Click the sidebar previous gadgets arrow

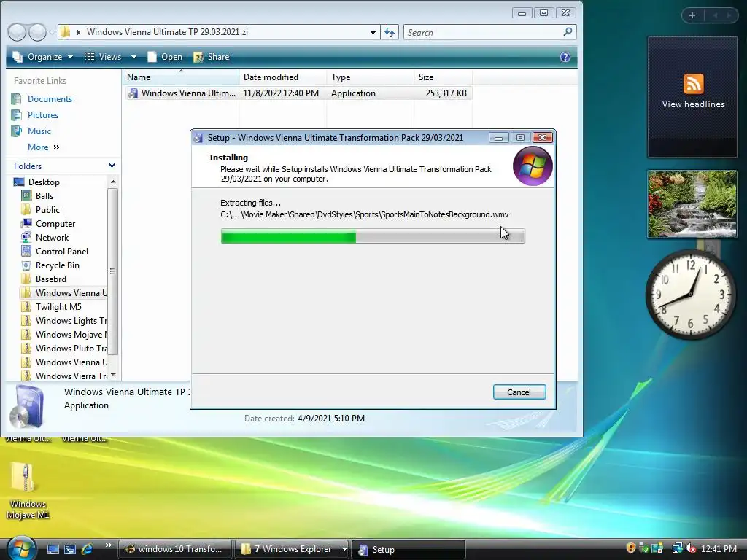(715, 15)
